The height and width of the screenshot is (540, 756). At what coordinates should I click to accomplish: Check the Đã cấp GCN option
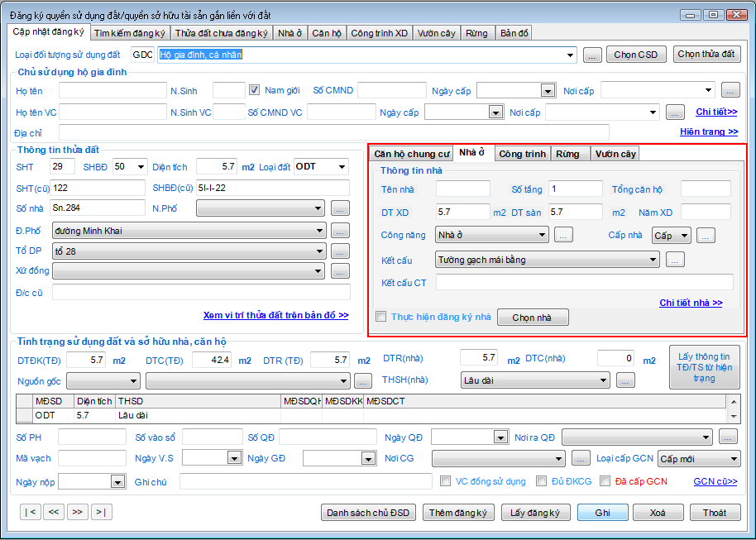point(605,481)
